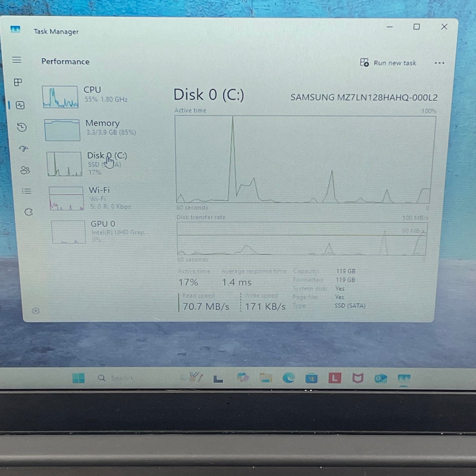Open the Windows Start menu
This screenshot has width=476, height=476.
coord(78,378)
